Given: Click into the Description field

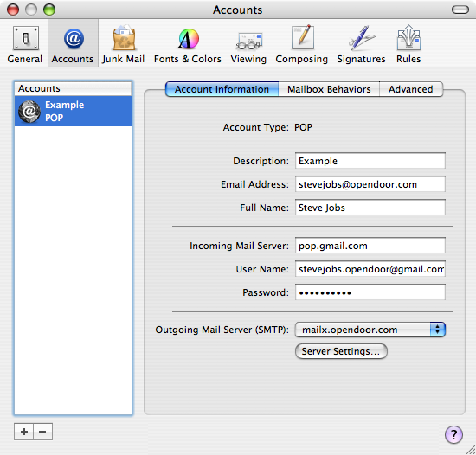Looking at the screenshot, I should coord(370,161).
